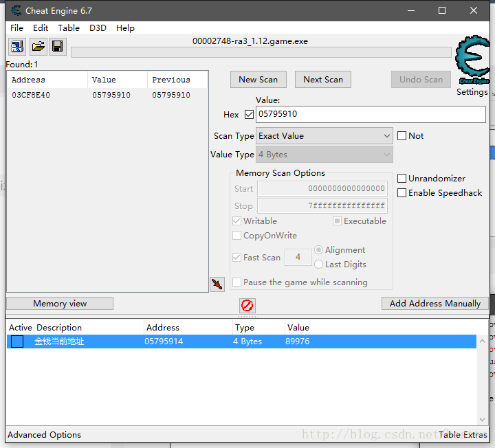
Task: Click the 金钱当前地址 description
Action: point(59,341)
